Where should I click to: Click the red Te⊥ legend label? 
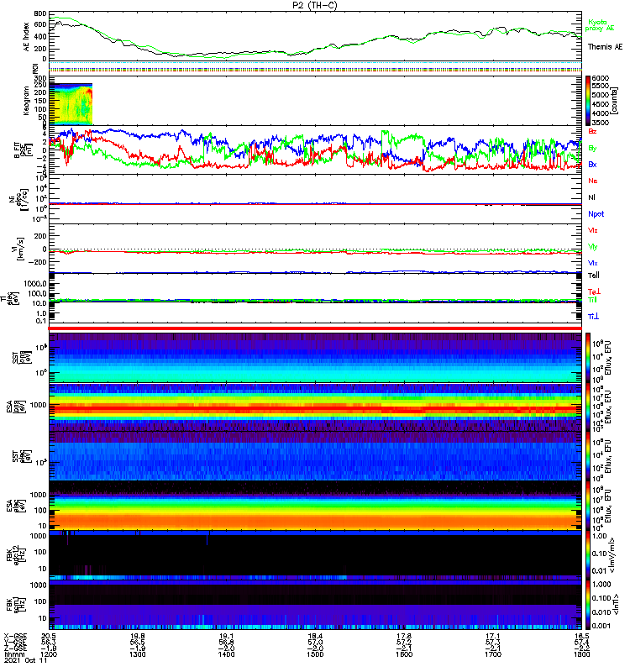pyautogui.click(x=594, y=291)
